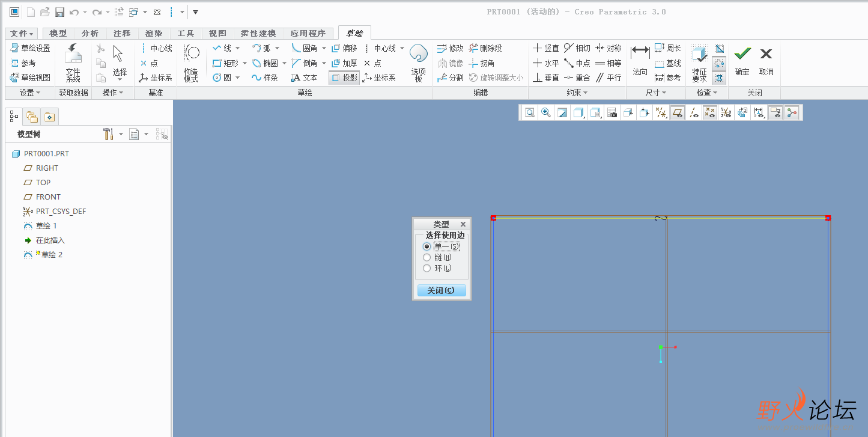Expand the Rectangle tool dropdown arrow
Image resolution: width=868 pixels, height=437 pixels.
(244, 63)
